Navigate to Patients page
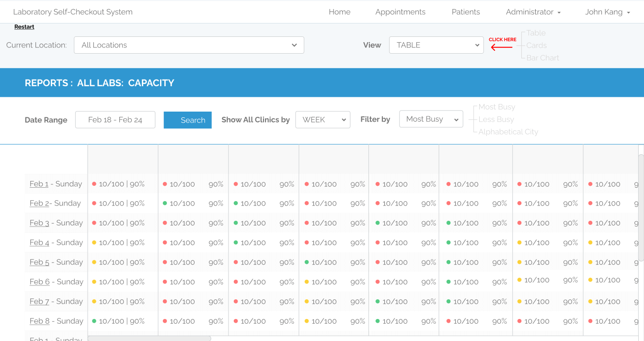Image resolution: width=644 pixels, height=341 pixels. click(466, 12)
